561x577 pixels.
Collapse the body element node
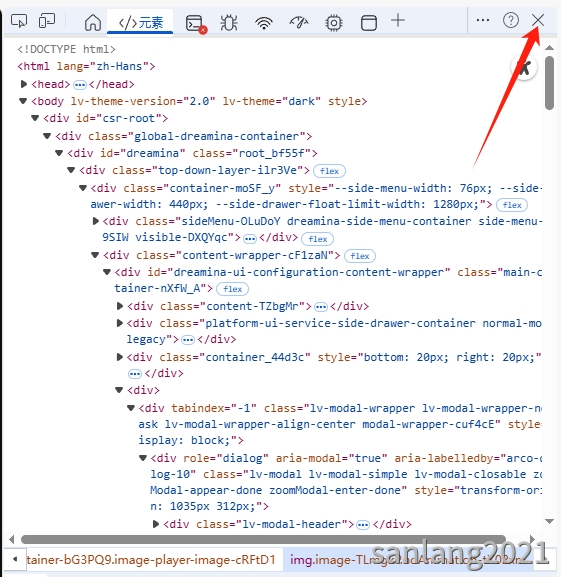[23, 101]
